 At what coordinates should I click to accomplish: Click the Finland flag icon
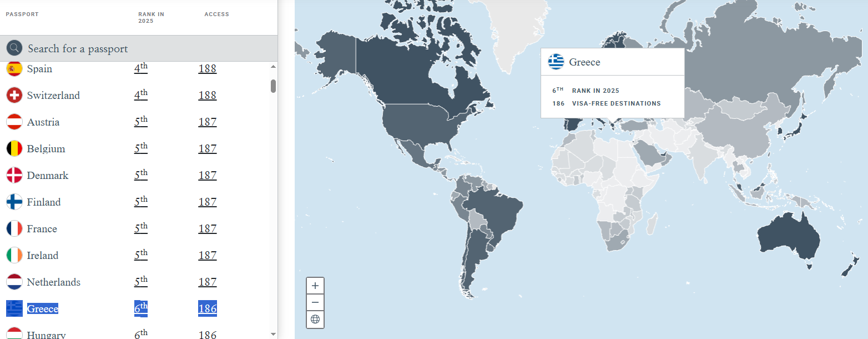(14, 202)
